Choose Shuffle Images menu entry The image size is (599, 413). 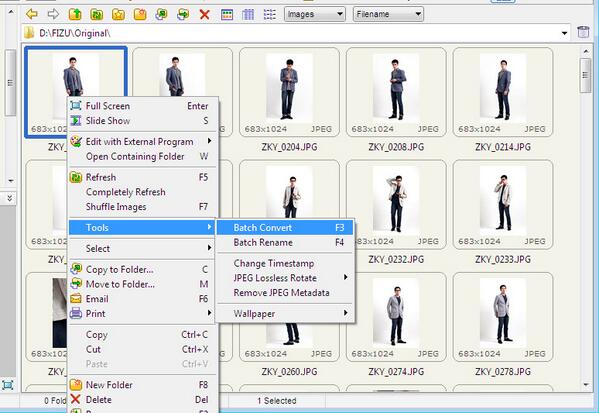click(143, 207)
